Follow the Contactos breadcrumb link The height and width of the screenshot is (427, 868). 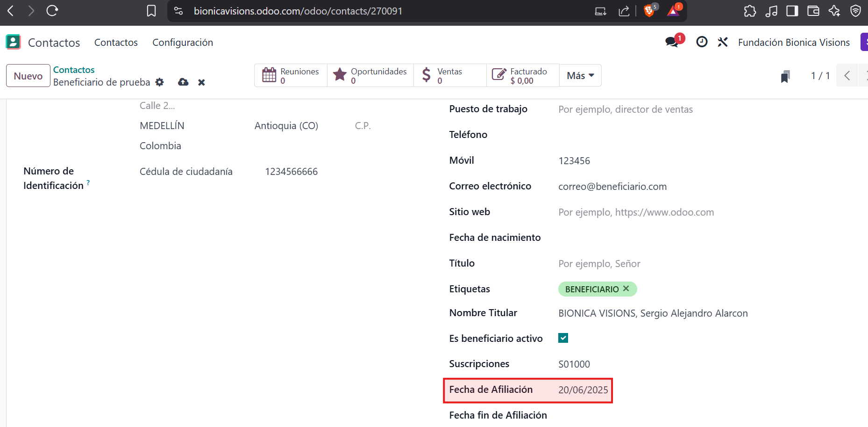click(74, 70)
